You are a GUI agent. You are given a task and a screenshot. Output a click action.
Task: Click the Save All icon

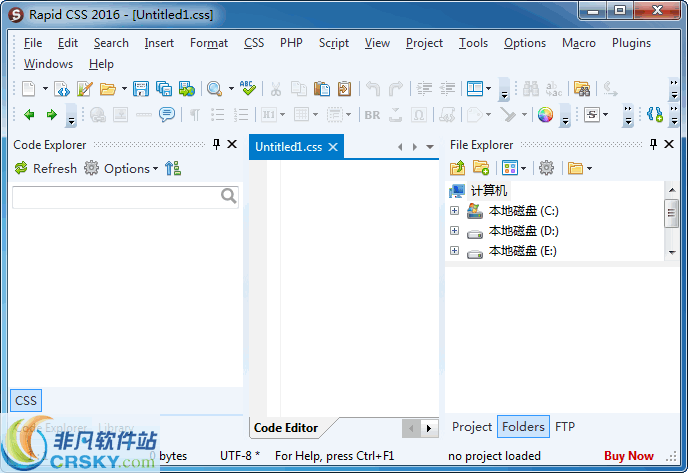(x=164, y=89)
